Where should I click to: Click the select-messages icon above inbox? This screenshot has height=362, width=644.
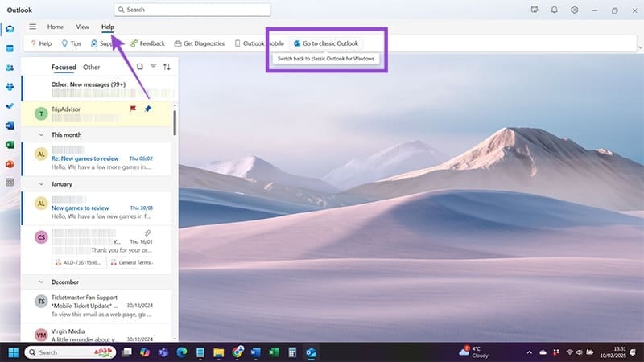(x=139, y=67)
